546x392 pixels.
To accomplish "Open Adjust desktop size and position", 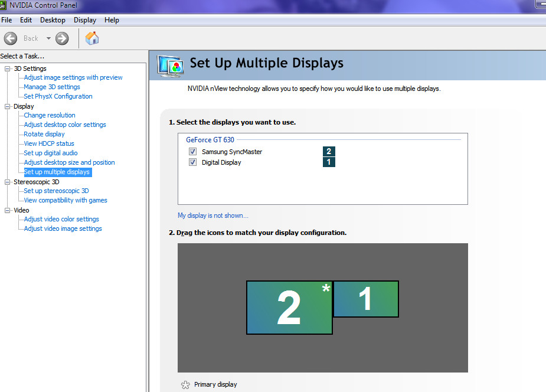I will click(x=69, y=162).
